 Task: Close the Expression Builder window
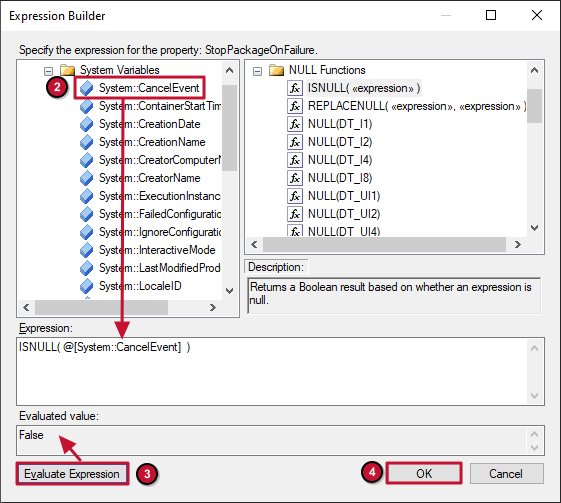tap(537, 15)
